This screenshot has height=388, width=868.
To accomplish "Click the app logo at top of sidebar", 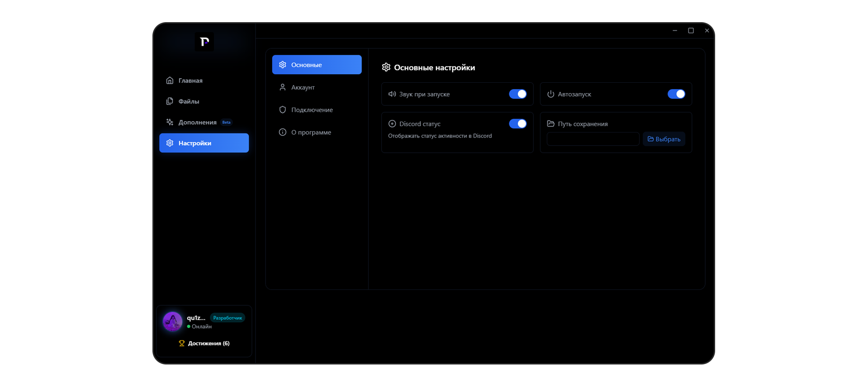I will pos(204,42).
